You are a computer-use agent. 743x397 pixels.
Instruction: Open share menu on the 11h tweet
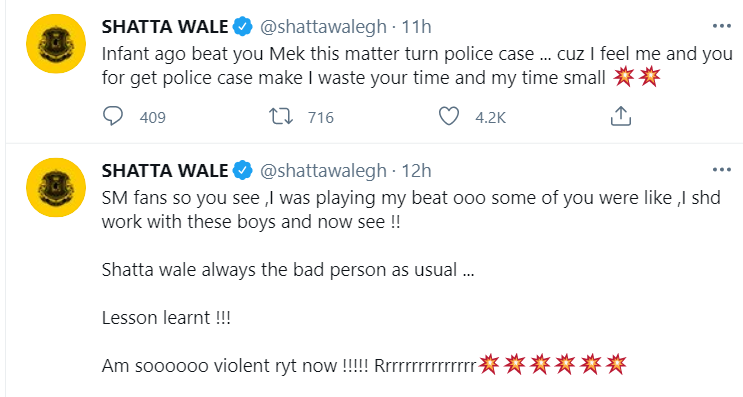click(621, 116)
